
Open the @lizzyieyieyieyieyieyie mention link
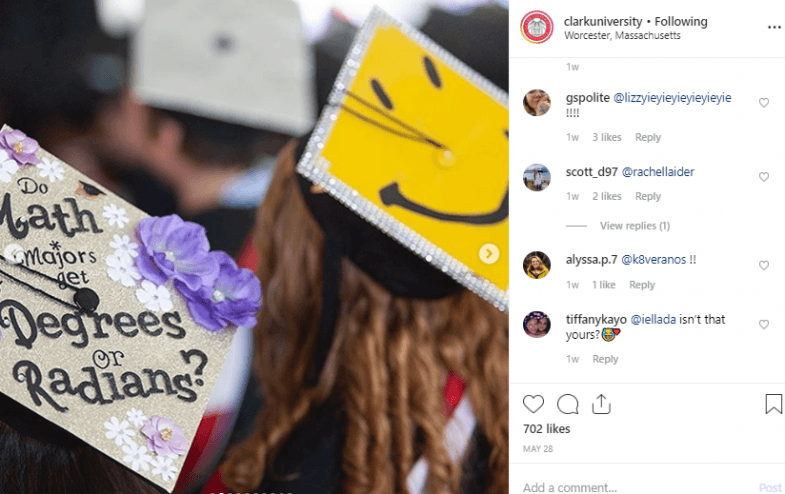672,98
